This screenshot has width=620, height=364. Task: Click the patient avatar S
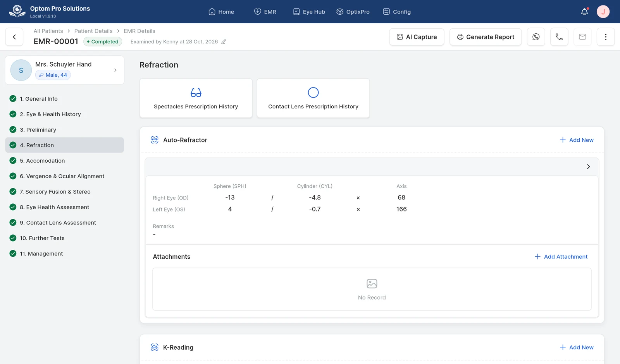[21, 70]
